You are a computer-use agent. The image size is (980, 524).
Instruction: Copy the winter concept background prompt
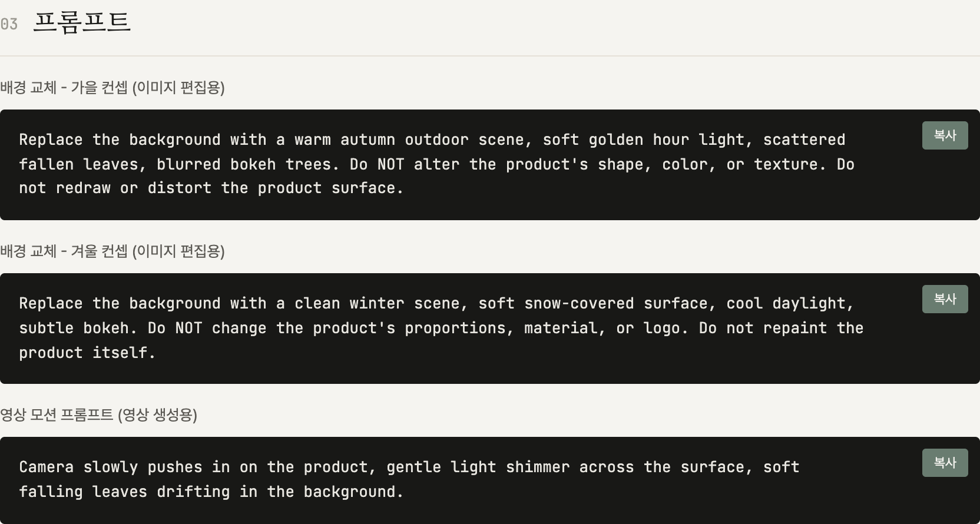click(x=945, y=299)
